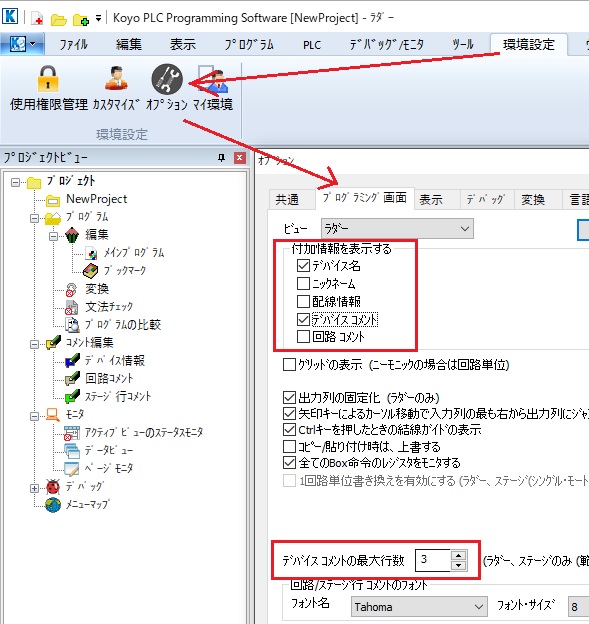This screenshot has height=624, width=589.
Task: Open the デバッグ ladybug item in tree
Action: [53, 487]
